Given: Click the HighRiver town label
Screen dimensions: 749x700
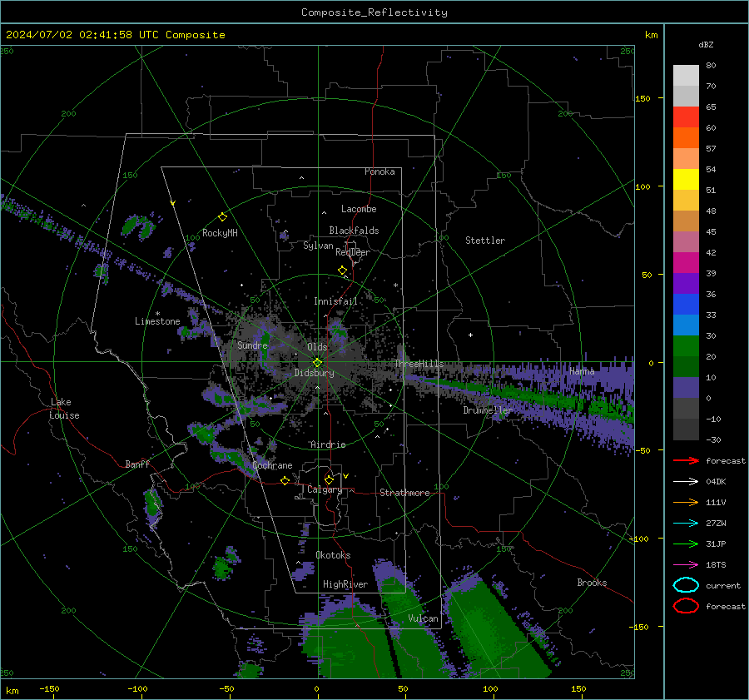Looking at the screenshot, I should 345,584.
